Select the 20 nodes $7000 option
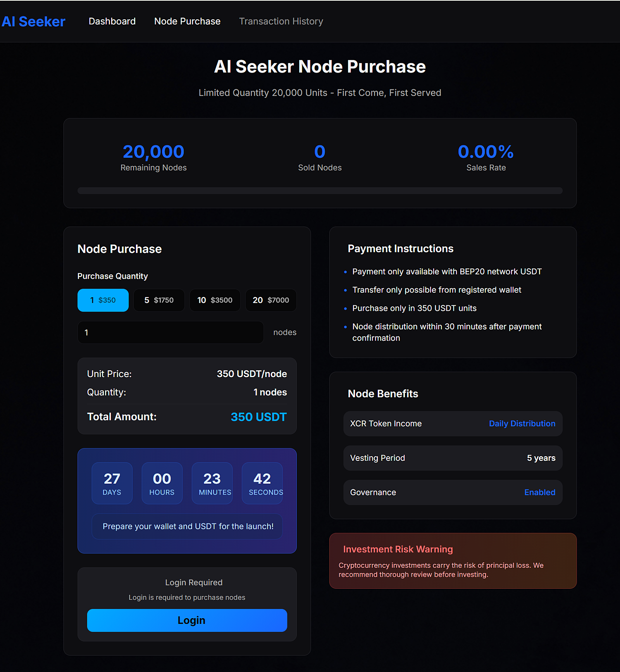Image resolution: width=620 pixels, height=672 pixels. pyautogui.click(x=271, y=300)
